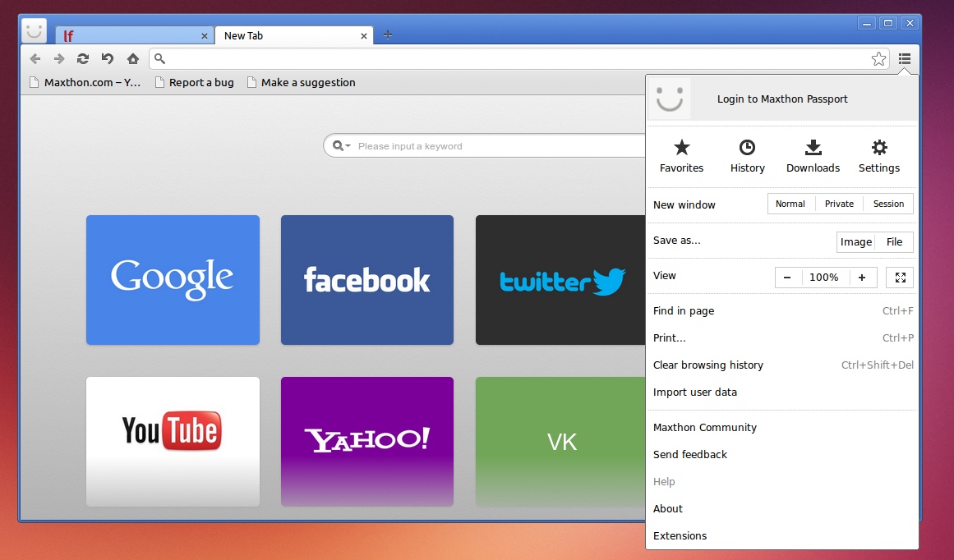
Task: Save page as File
Action: [x=894, y=242]
